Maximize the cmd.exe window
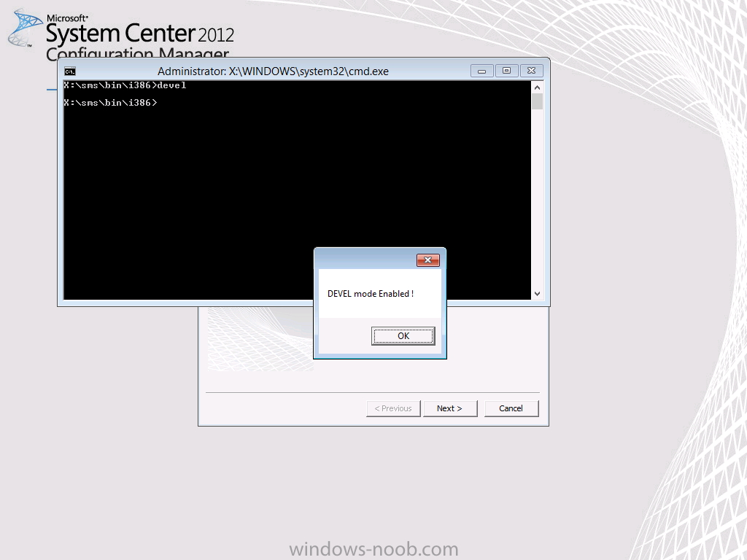 (506, 71)
